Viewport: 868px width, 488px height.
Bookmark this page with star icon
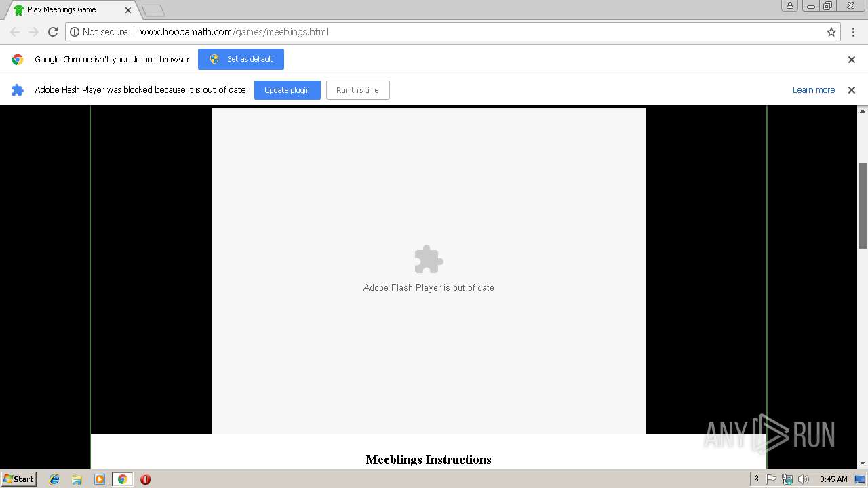(x=831, y=32)
